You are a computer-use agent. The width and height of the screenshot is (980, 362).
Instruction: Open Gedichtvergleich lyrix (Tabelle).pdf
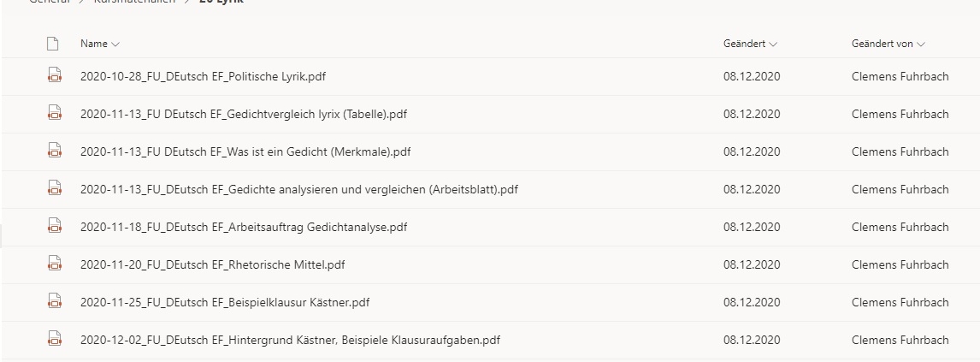[243, 114]
